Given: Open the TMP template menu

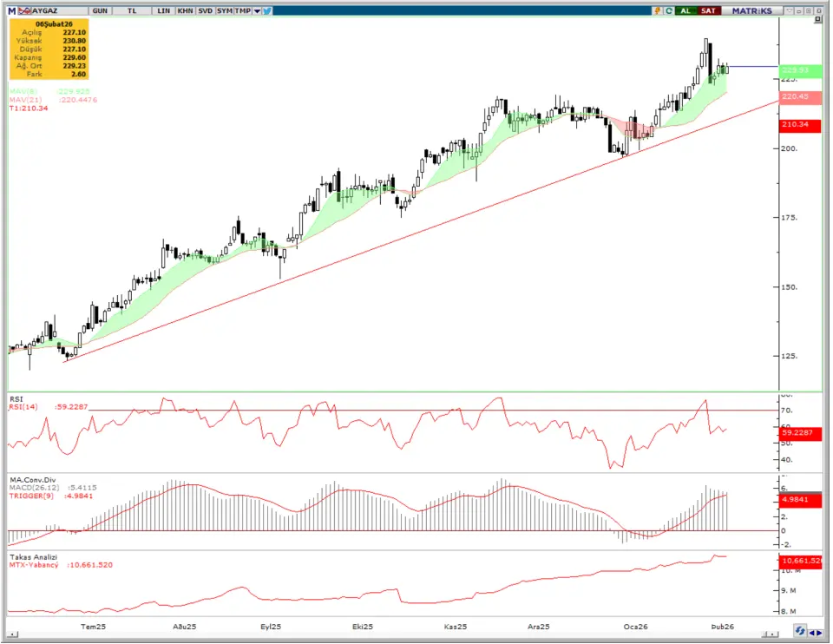Looking at the screenshot, I should pos(243,10).
